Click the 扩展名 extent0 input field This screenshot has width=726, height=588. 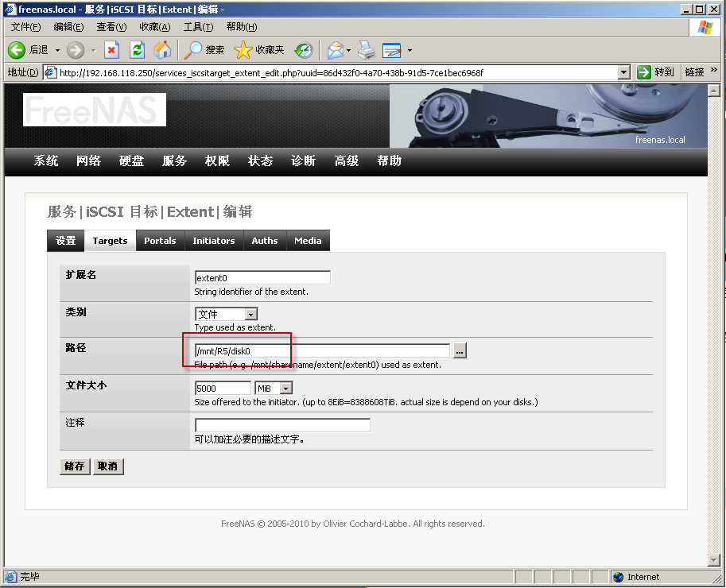pyautogui.click(x=262, y=277)
